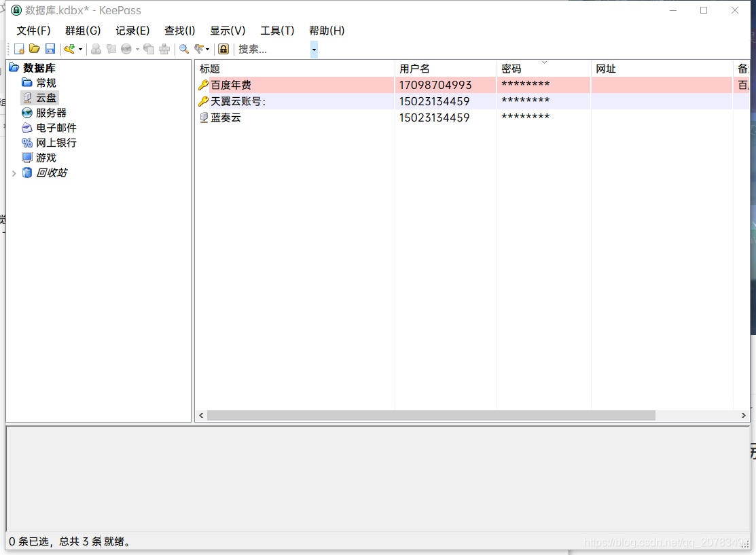Open the quick search history dropdown
Image resolution: width=756 pixels, height=555 pixels.
pyautogui.click(x=314, y=49)
